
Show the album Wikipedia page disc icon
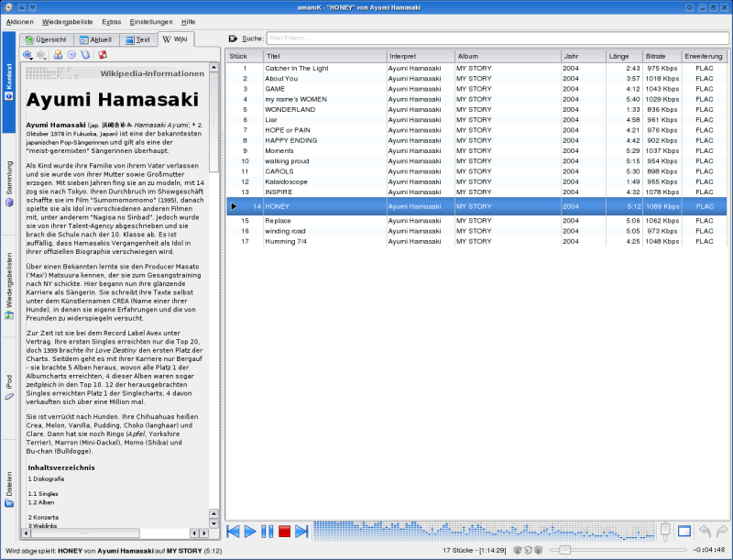[x=71, y=55]
